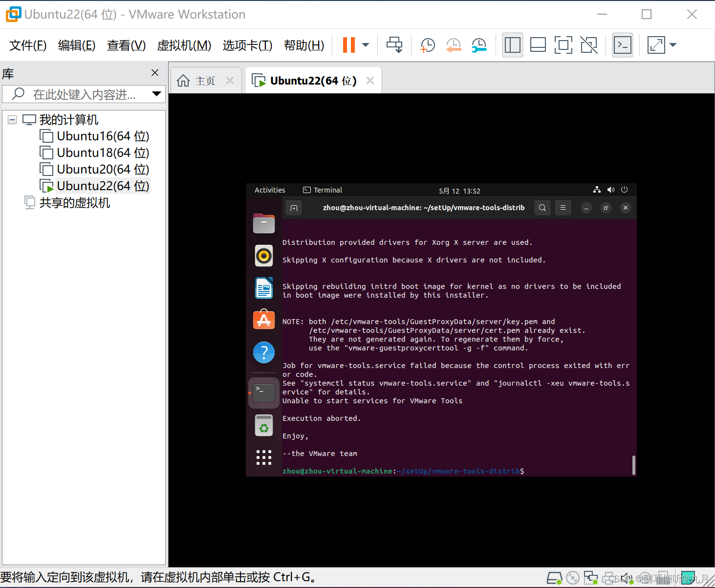
Task: Collapse the 我的计算机 tree node
Action: (x=12, y=119)
